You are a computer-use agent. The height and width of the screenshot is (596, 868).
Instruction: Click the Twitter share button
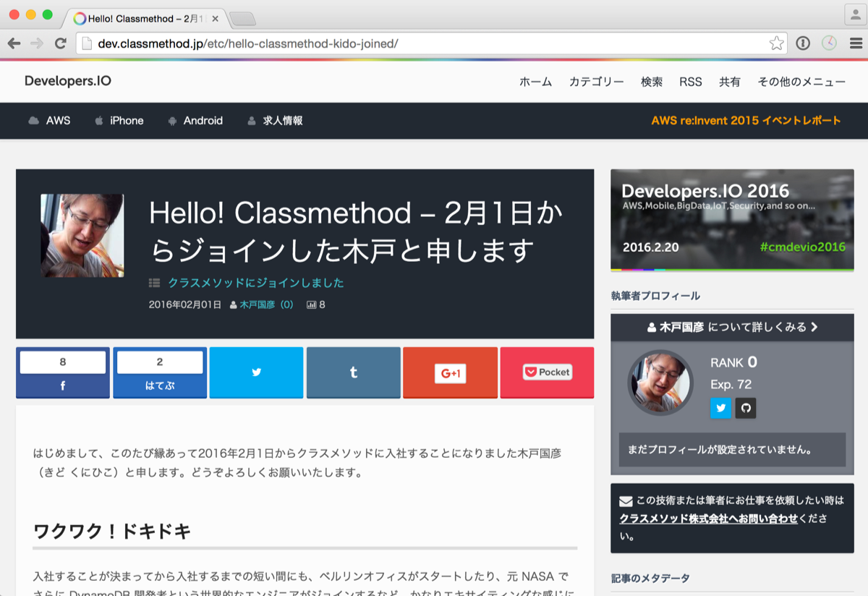tap(256, 372)
